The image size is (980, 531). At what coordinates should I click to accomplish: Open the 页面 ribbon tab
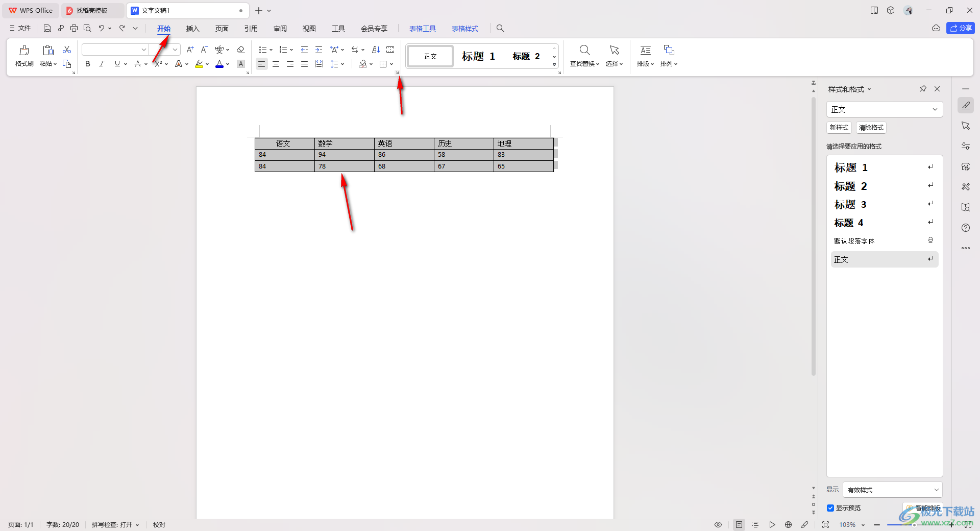pos(222,29)
